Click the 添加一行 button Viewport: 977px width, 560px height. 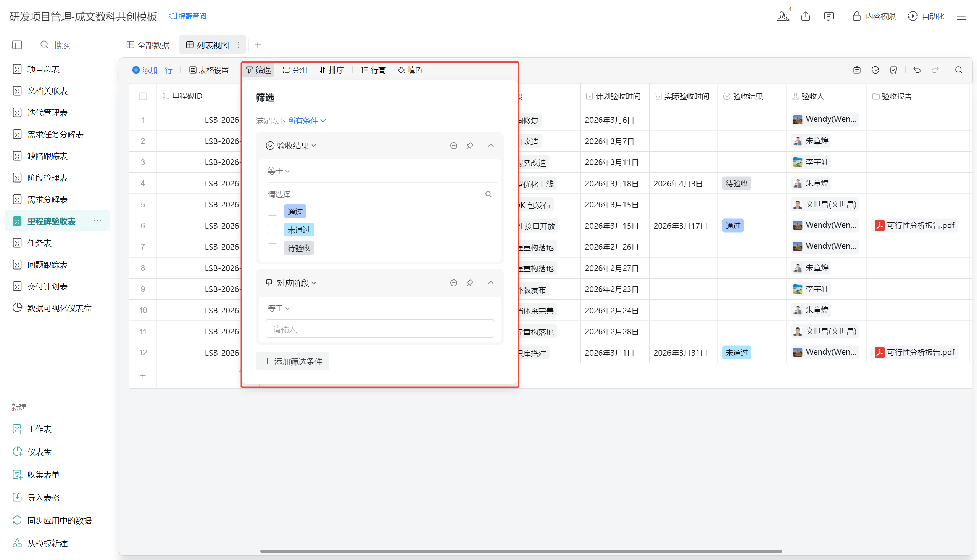tap(152, 70)
